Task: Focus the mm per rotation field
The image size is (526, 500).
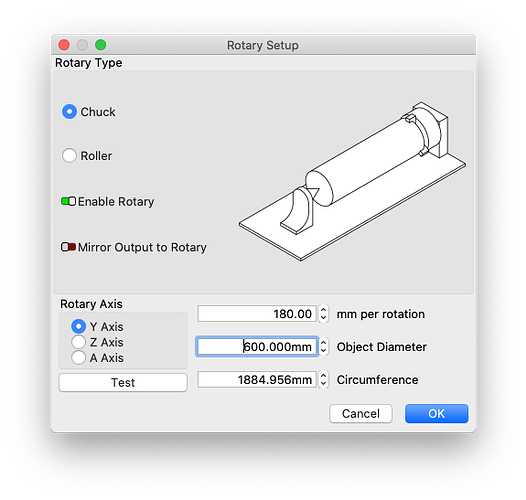Action: 257,314
